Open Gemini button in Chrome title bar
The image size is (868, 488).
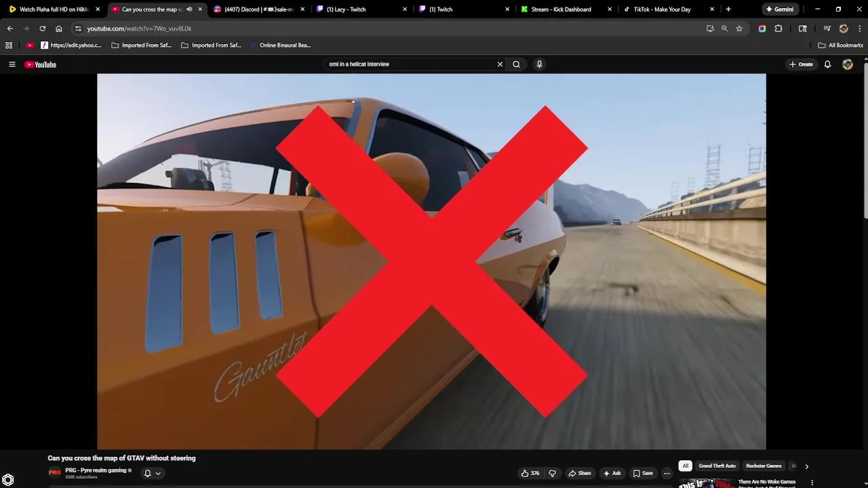pyautogui.click(x=779, y=9)
